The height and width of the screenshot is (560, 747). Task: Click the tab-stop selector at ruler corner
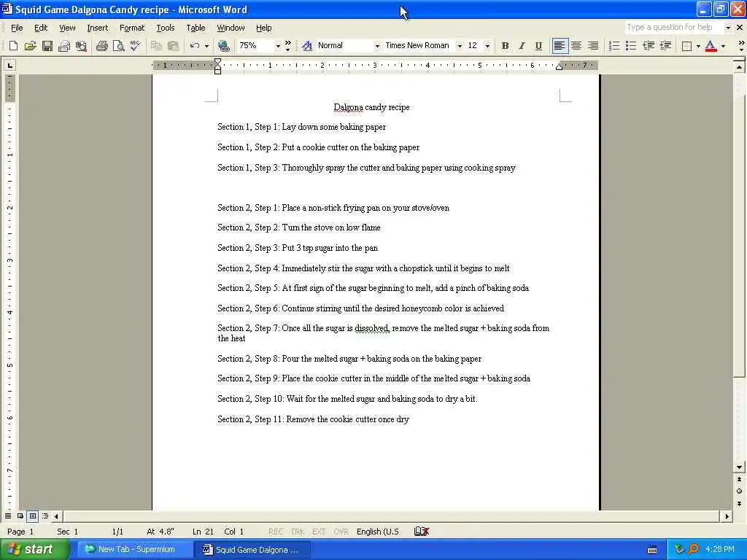click(x=10, y=65)
